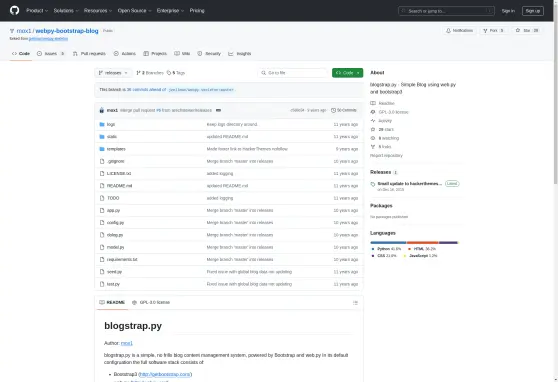Open the README outline menu icon

coord(355,303)
